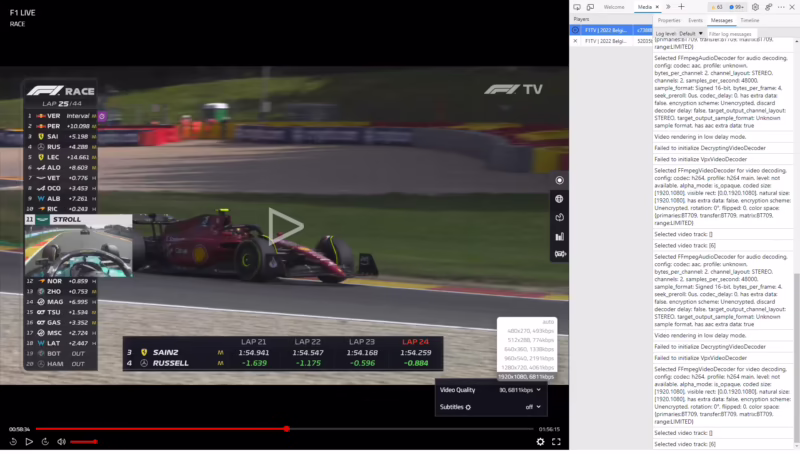Click the play button in the bottom control bar
The height and width of the screenshot is (454, 800).
29,442
